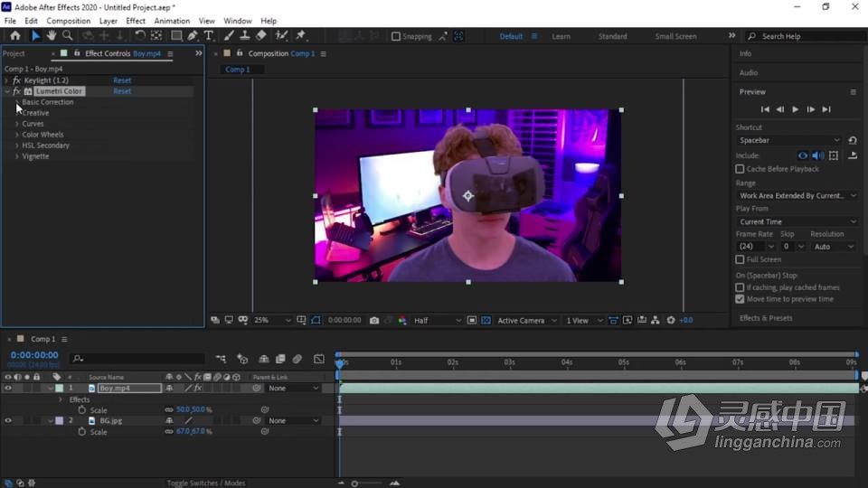Select the Selection arrow tool
The width and height of the screenshot is (868, 488).
[35, 36]
